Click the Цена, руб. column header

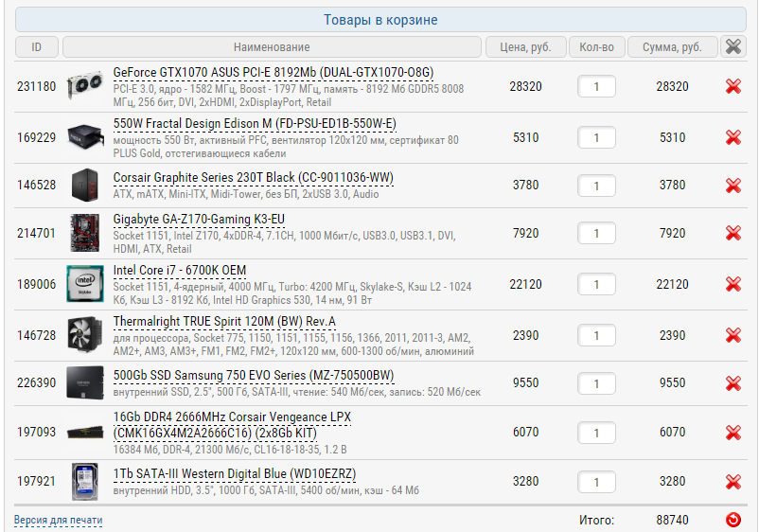pyautogui.click(x=525, y=47)
